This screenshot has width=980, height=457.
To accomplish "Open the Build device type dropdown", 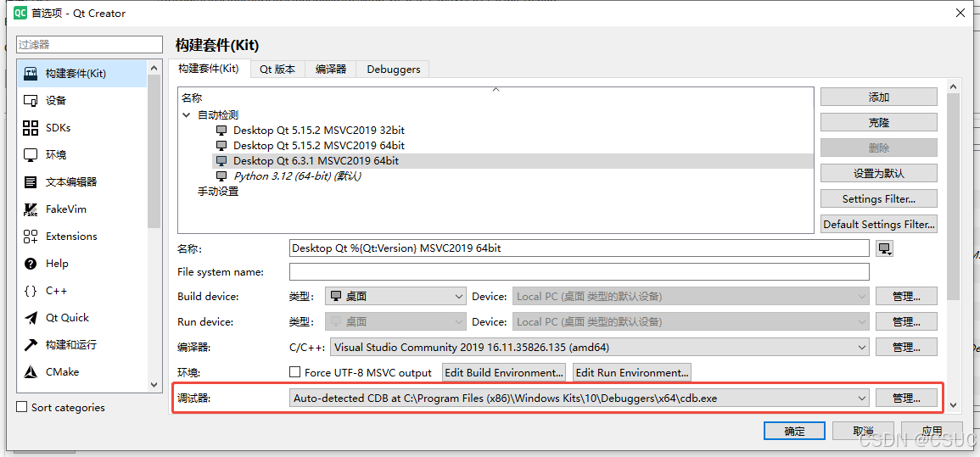I will (x=395, y=296).
